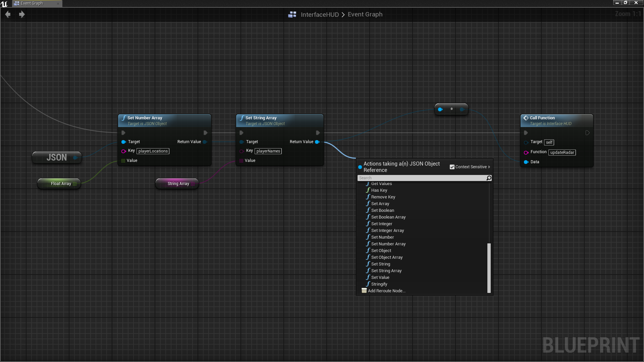Switch to the Event Graph tab
Screen dimensions: 644x362
tap(32, 3)
